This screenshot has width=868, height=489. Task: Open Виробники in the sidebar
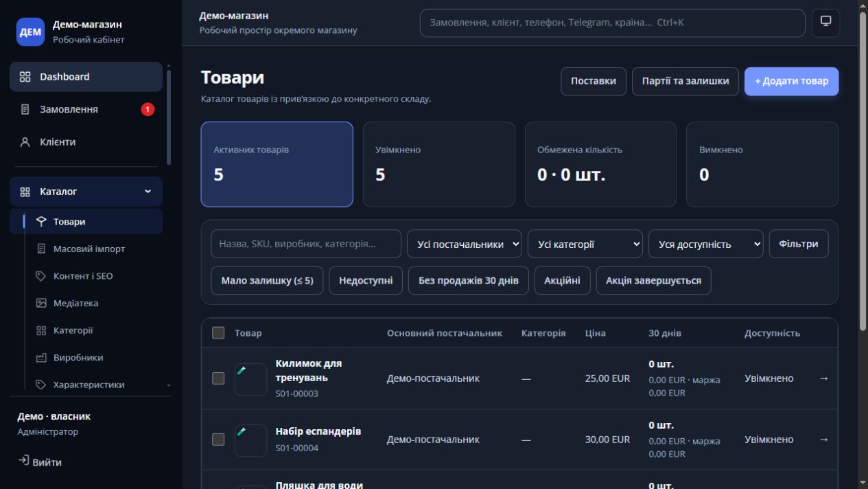point(86,358)
